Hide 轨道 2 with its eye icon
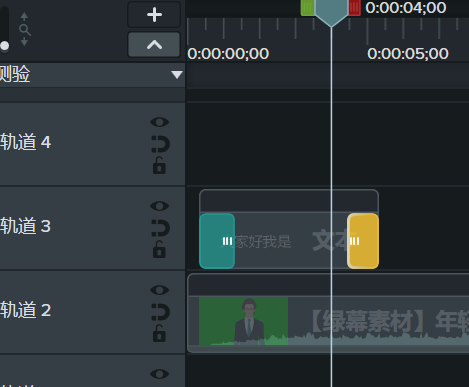 click(x=160, y=290)
